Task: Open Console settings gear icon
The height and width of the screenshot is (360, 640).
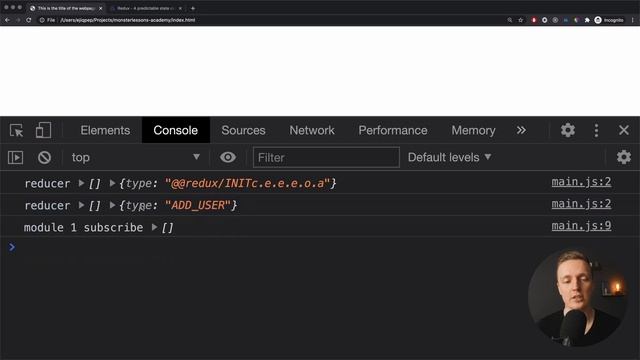Action: (x=624, y=157)
